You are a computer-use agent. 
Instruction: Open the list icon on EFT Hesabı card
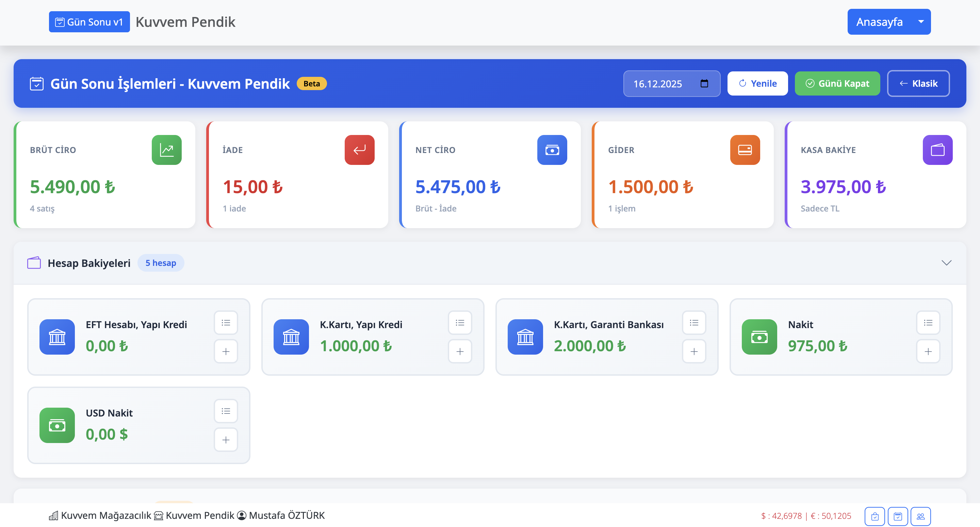226,323
